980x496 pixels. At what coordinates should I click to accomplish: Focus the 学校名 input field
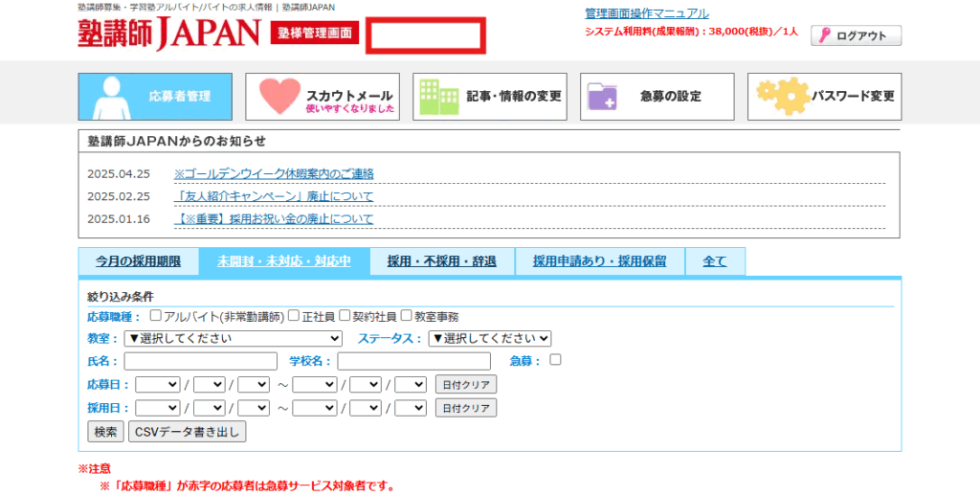pyautogui.click(x=414, y=362)
